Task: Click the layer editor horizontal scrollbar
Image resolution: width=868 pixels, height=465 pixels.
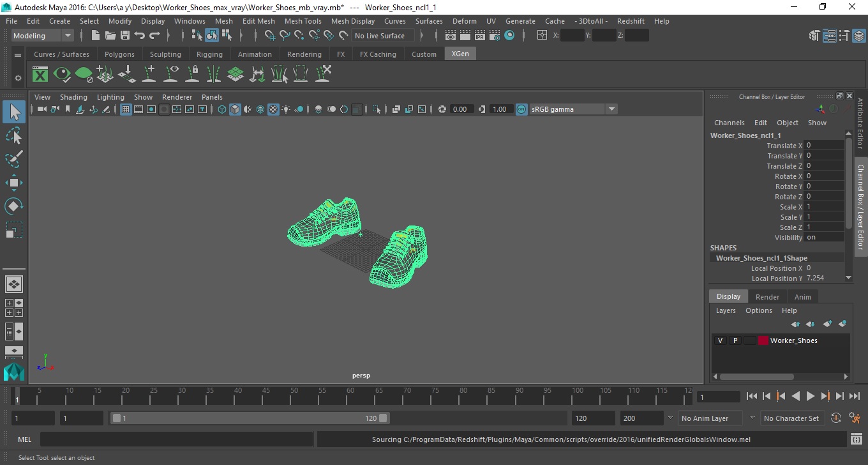Action: pos(756,377)
